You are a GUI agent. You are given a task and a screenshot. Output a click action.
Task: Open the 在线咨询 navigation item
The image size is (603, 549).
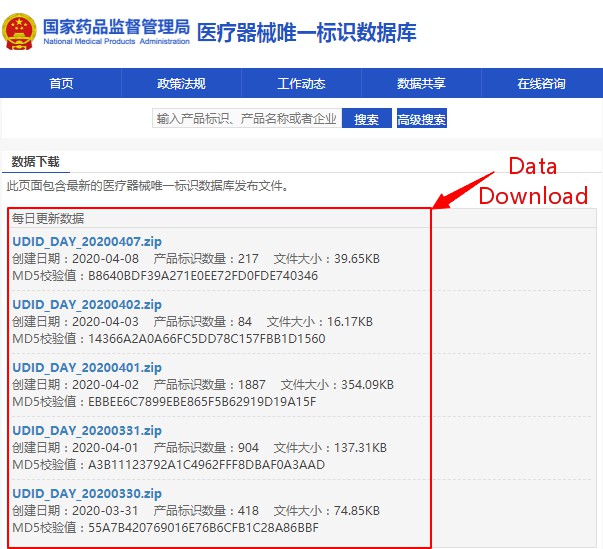[541, 84]
